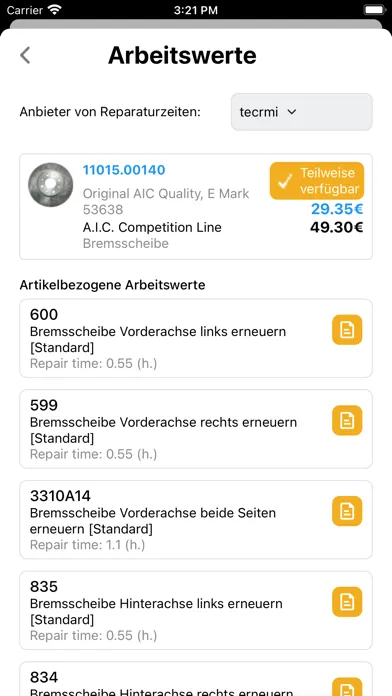Screen dimensions: 392x696
Task: Expand dropdown via chevron next to tecrmi
Action: pos(292,112)
